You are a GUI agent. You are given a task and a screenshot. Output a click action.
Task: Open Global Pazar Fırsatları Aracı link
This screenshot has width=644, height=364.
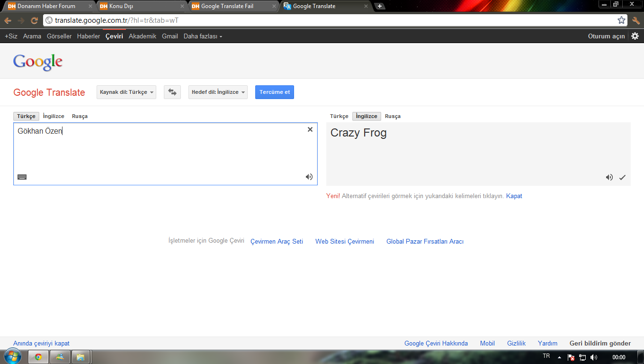point(425,241)
